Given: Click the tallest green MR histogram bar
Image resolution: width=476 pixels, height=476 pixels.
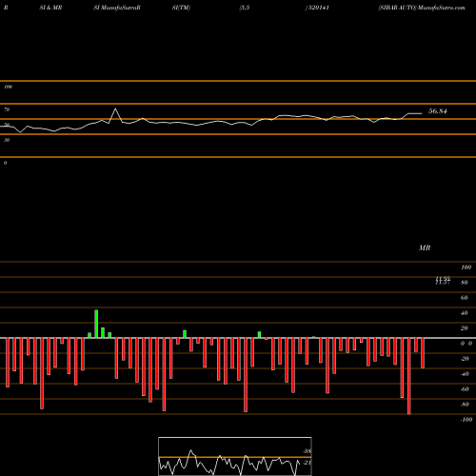Looking at the screenshot, I should [x=96, y=324].
